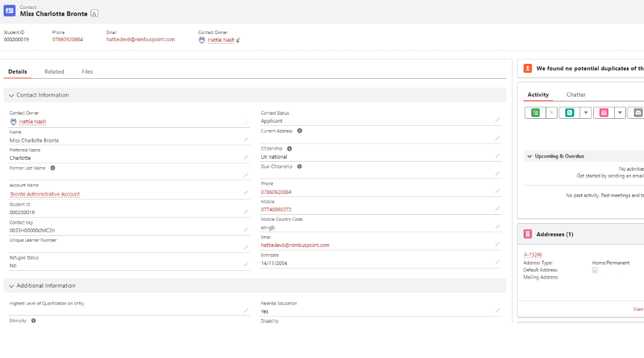Collapse the Additional Information section

11,285
